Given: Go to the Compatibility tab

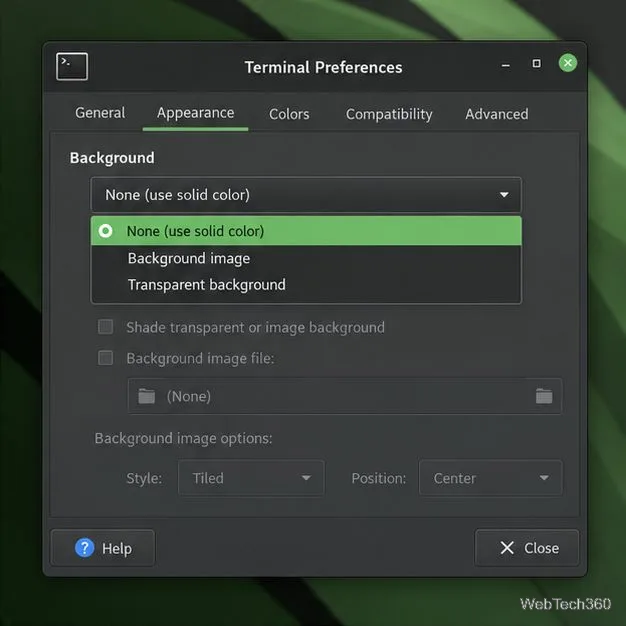Looking at the screenshot, I should point(389,114).
